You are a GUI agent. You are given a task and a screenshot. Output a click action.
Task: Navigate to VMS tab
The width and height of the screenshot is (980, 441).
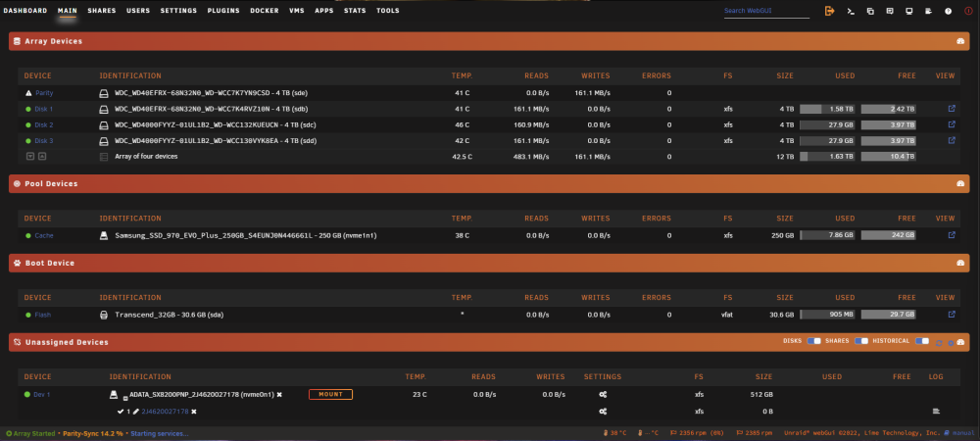(x=297, y=11)
